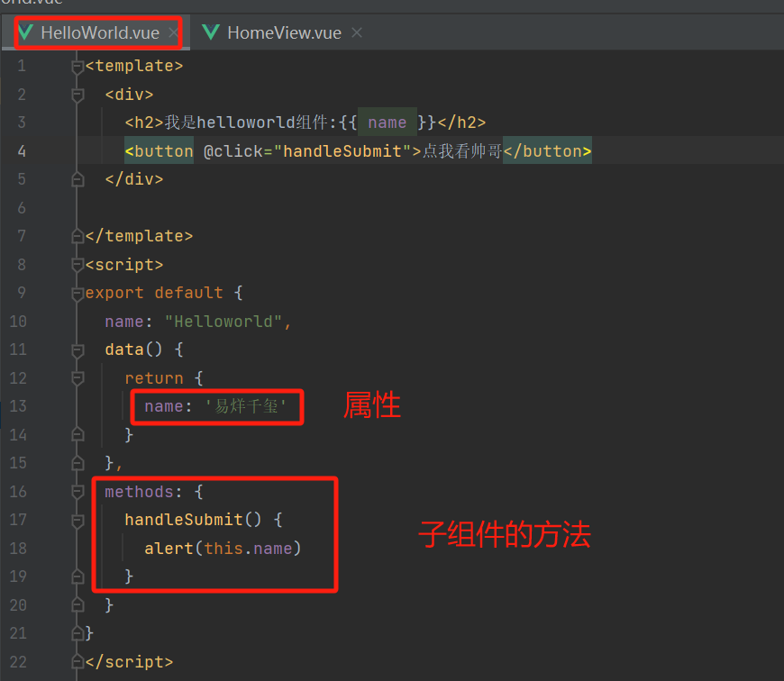Image resolution: width=784 pixels, height=681 pixels.
Task: Click the Vue icon on HomeView.vue tab
Action: point(211,32)
